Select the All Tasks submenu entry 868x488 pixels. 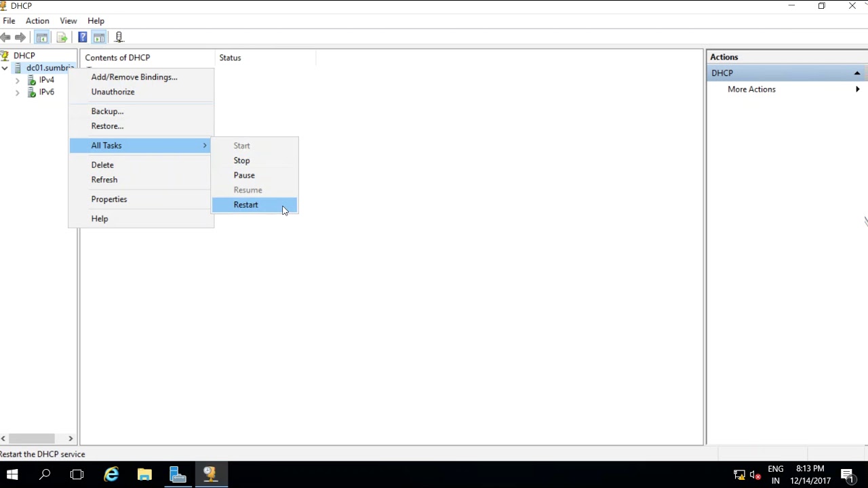tap(141, 146)
